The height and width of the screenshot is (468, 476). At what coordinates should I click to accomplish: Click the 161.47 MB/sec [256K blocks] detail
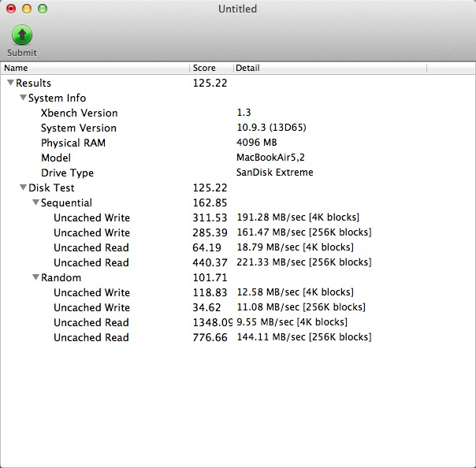pos(304,232)
